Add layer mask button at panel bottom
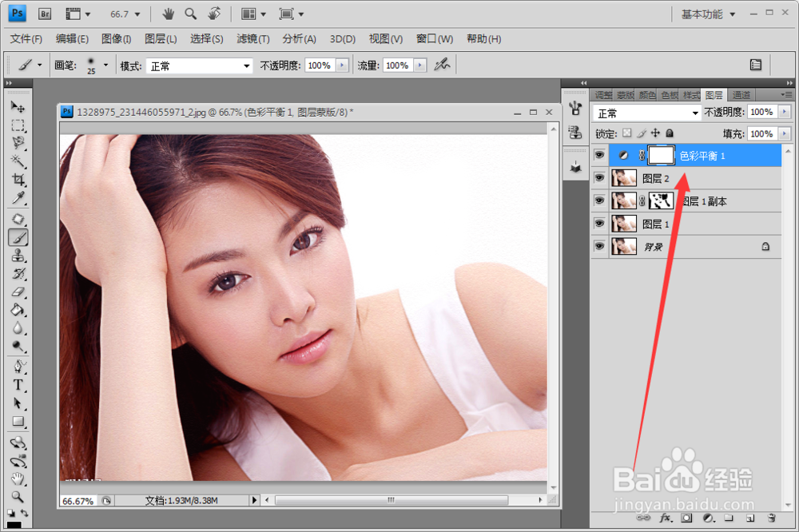This screenshot has width=799, height=532. tap(687, 518)
